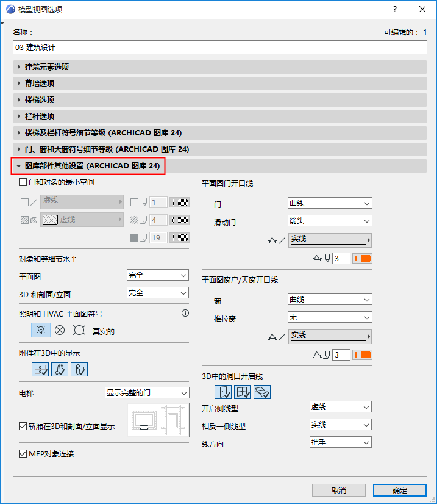Click the 名称 field containing 03 建筑设计
This screenshot has height=504, width=437.
tap(220, 47)
